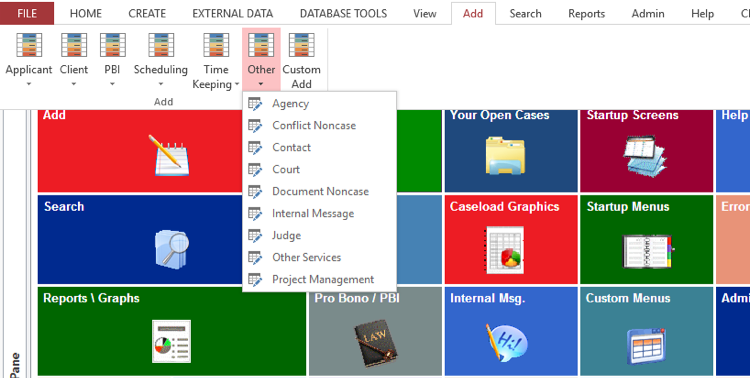Viewport: 750px width, 378px height.
Task: Open the Startup Menus organizer icon
Action: point(648,251)
